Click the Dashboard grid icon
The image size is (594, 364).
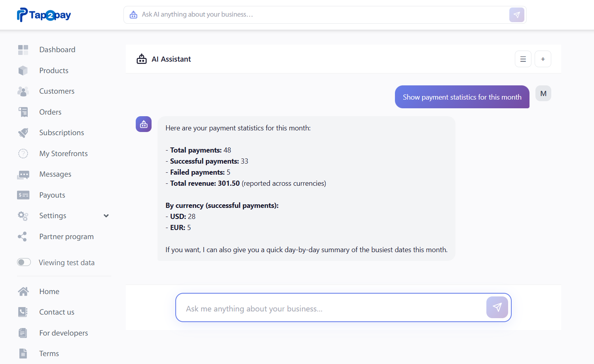click(23, 50)
